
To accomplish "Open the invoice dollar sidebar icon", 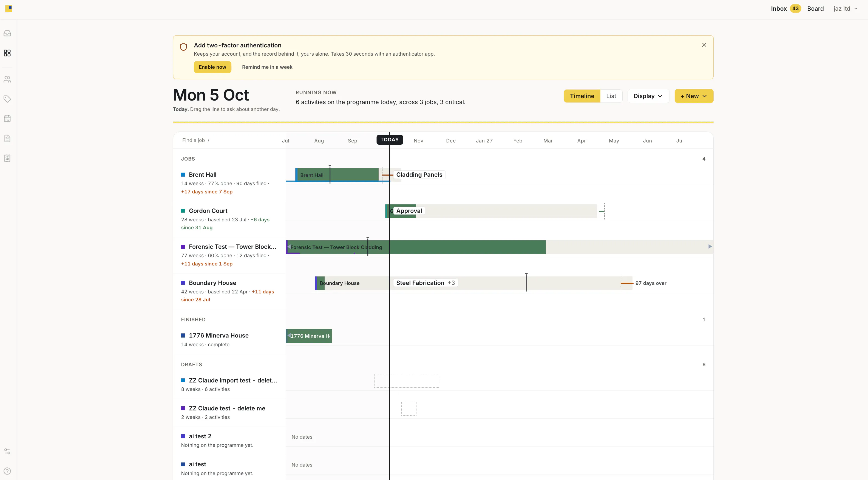I will click(x=7, y=158).
